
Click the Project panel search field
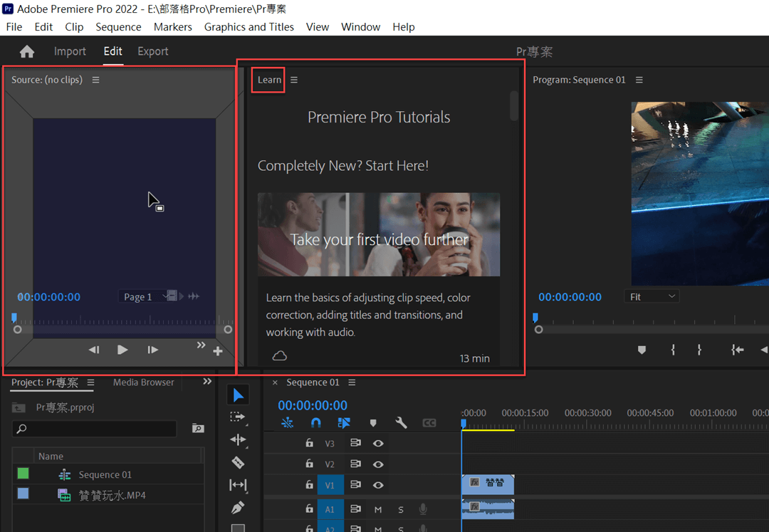click(94, 429)
